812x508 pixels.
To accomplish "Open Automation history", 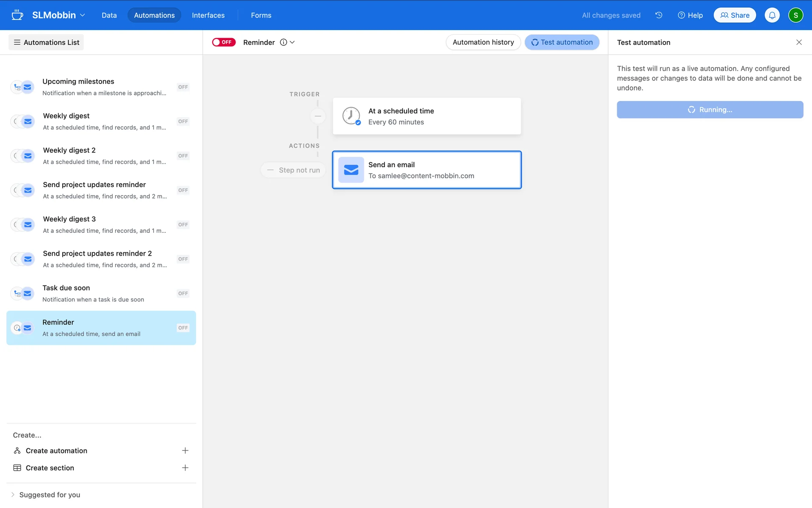I will click(x=483, y=42).
